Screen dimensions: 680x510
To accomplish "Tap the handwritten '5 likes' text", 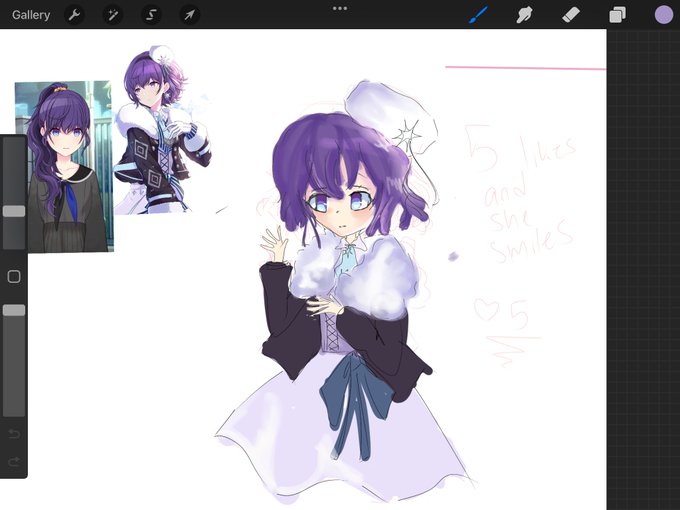I will point(522,147).
